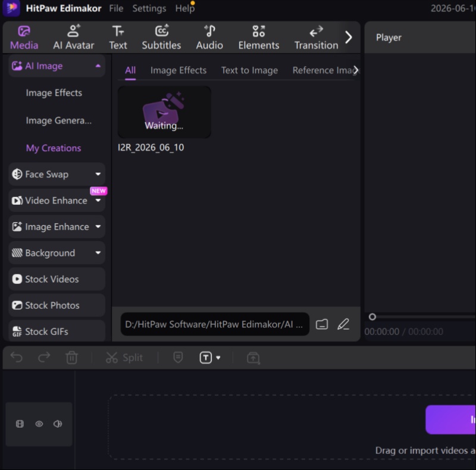This screenshot has width=476, height=470.
Task: Open the Audio tab
Action: (x=209, y=37)
